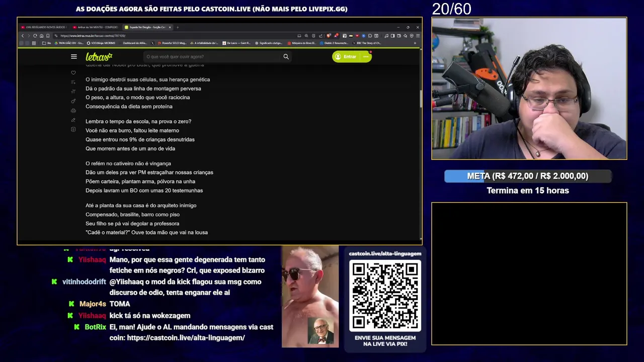Submit search with the magnifier icon
Viewport: 644px width, 362px height.
point(286,57)
